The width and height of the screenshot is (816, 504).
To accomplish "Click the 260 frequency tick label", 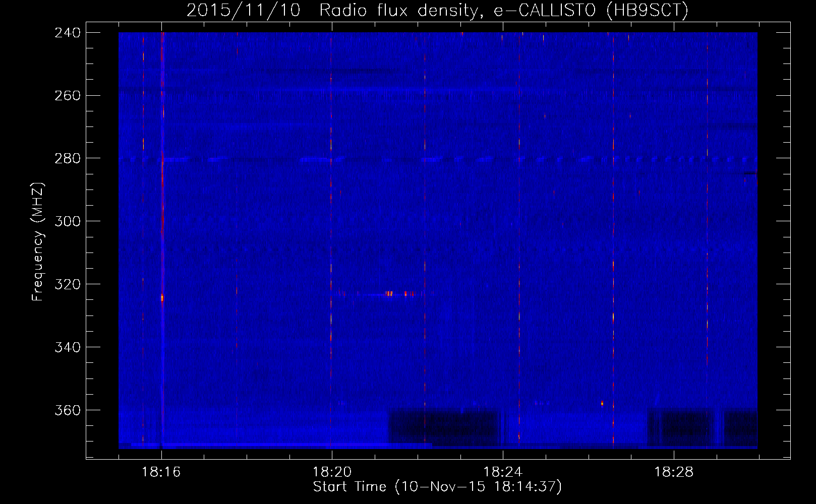I will [68, 96].
